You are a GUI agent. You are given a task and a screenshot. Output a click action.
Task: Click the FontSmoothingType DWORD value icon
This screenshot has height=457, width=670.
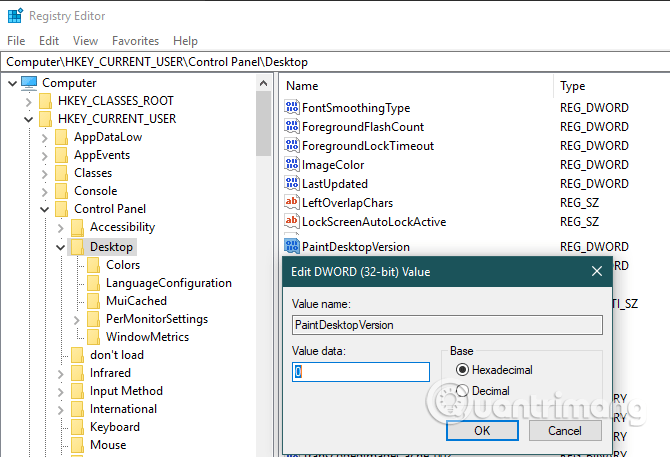tap(292, 108)
